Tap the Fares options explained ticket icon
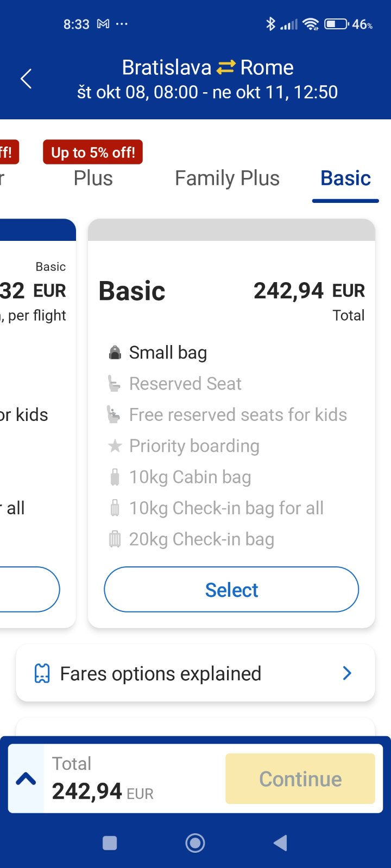Screen dimensions: 391x868 pos(42,673)
